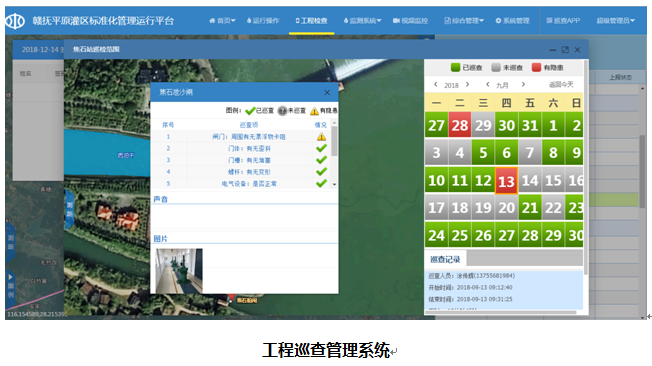Click the 姓名 column header behind dialog
Viewport: 652px width, 366px height.
pos(25,74)
